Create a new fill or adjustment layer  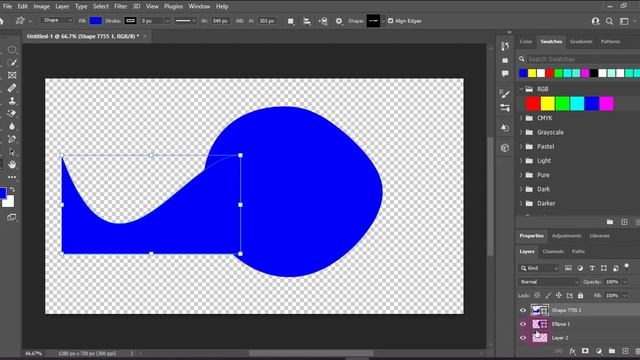click(x=598, y=351)
